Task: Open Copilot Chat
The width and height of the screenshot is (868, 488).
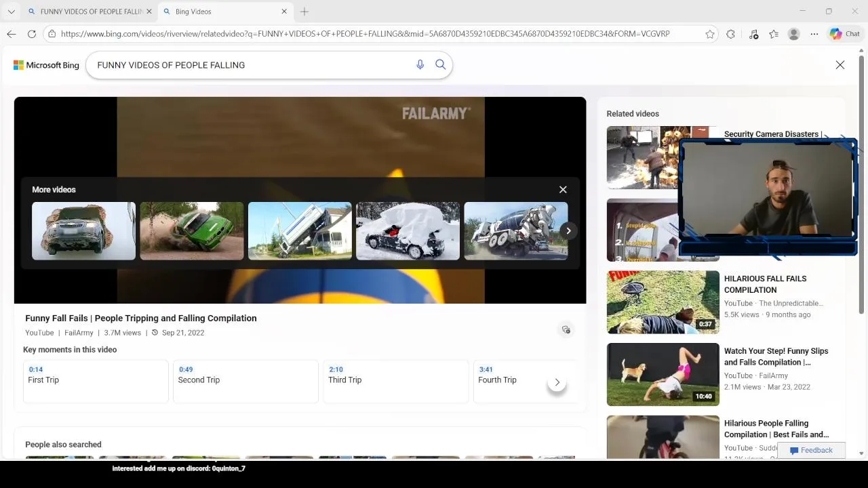Action: [x=845, y=34]
